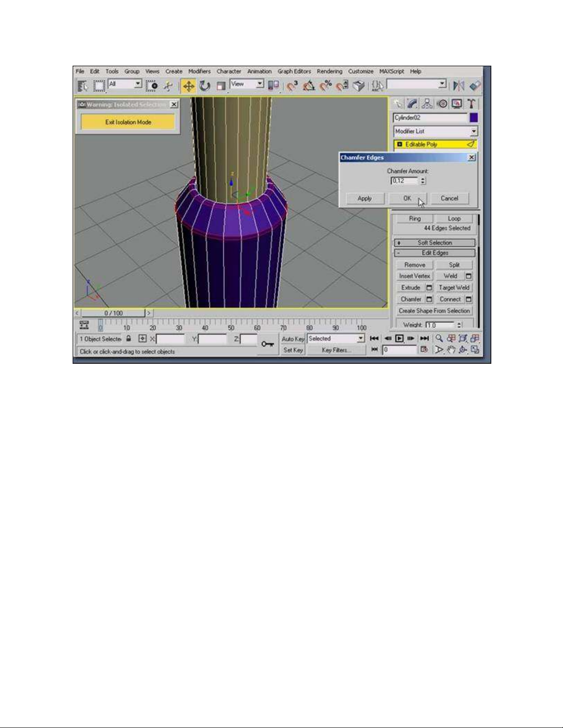563x728 pixels.
Task: Click OK in Chamfer Edges dialog
Action: [407, 198]
